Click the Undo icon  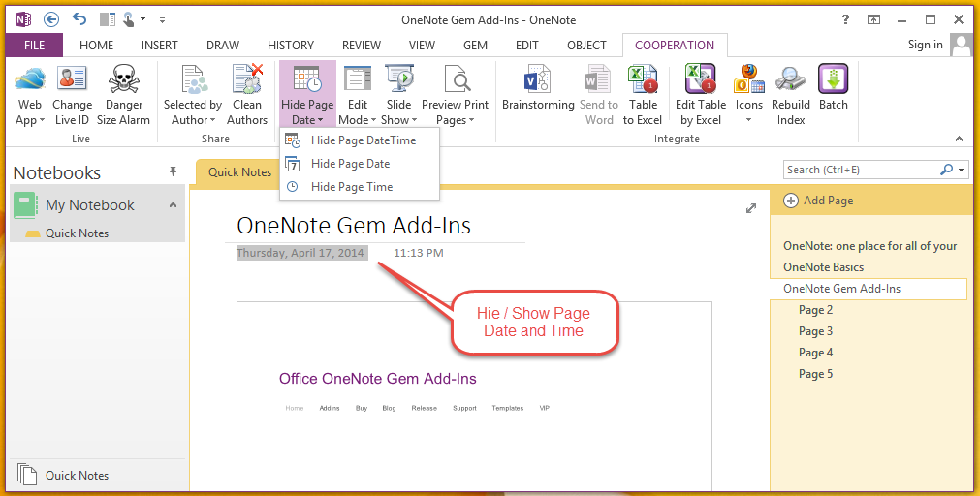pos(79,18)
